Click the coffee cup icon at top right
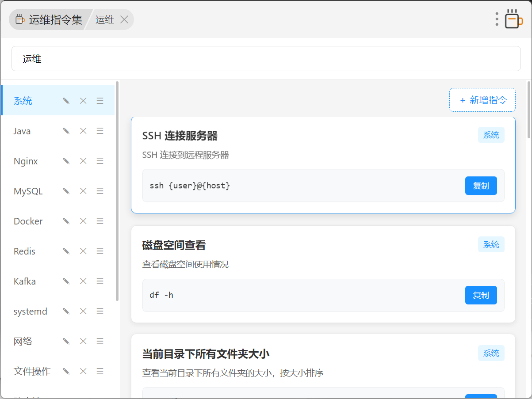 (x=513, y=19)
